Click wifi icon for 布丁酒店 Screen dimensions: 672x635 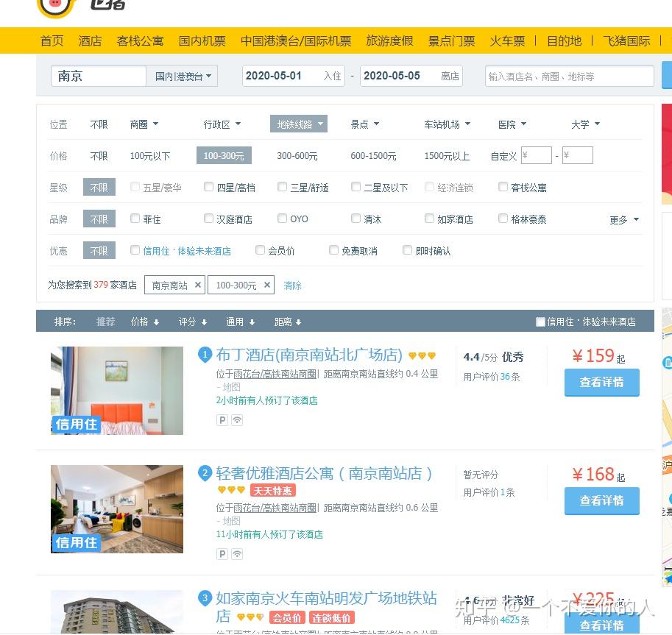point(237,420)
